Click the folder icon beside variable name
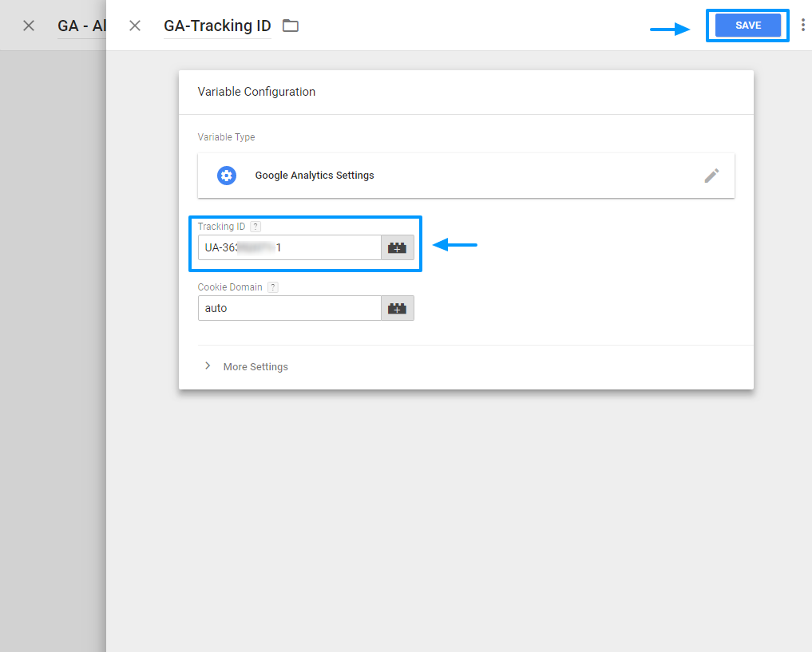Image resolution: width=812 pixels, height=652 pixels. pyautogui.click(x=291, y=26)
